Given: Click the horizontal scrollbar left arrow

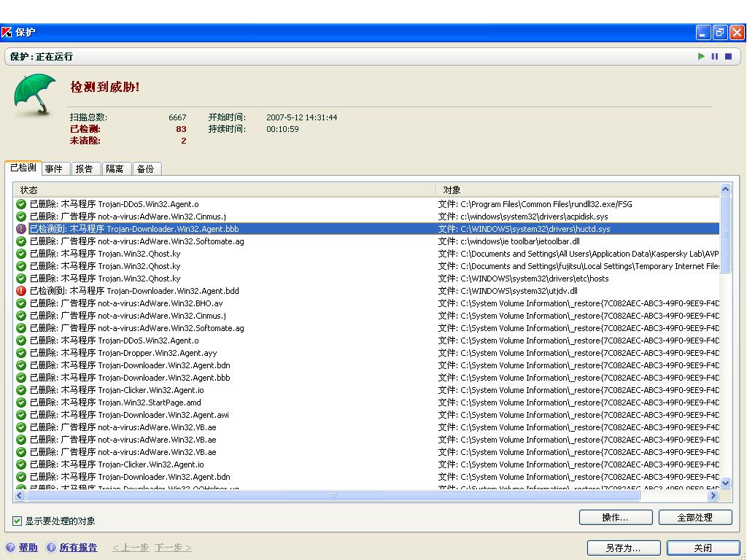Looking at the screenshot, I should pos(20,496).
